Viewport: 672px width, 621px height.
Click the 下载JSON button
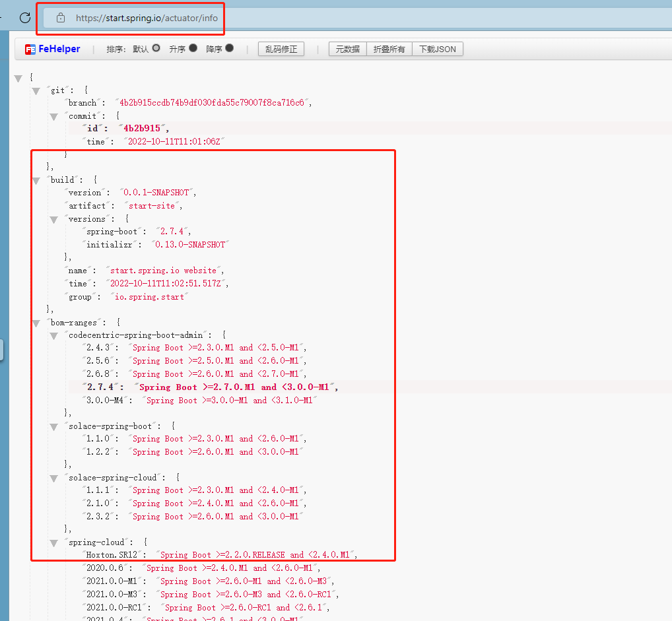438,49
